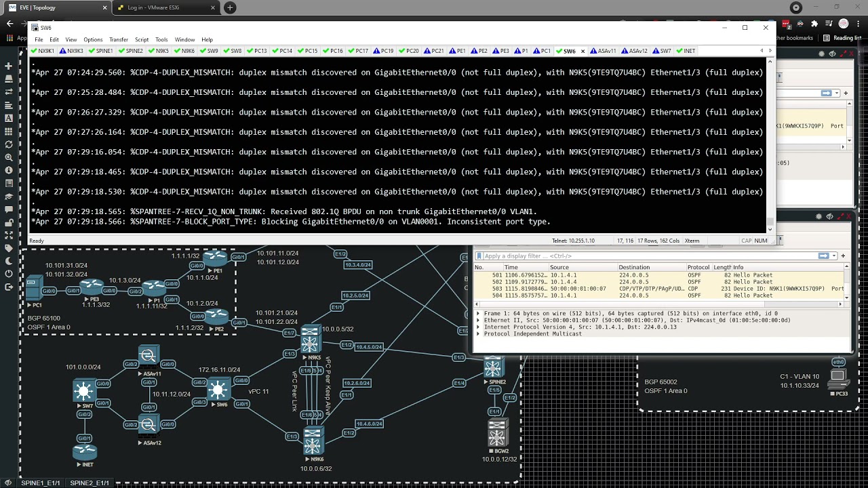Expand Protocol Independent Multicast details

point(478,334)
